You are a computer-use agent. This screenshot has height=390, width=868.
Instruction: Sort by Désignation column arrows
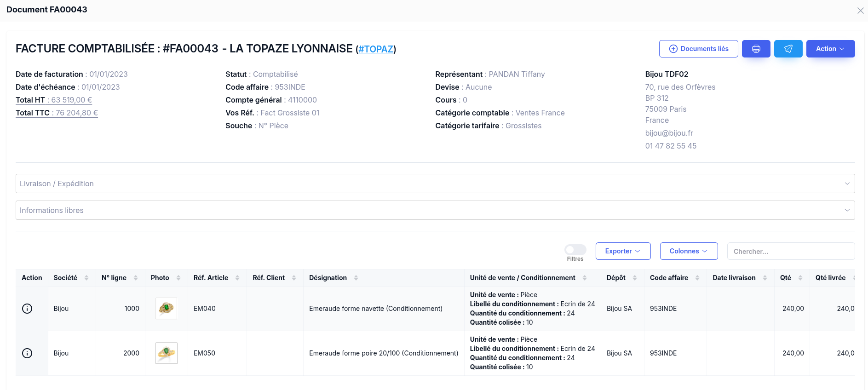point(356,278)
